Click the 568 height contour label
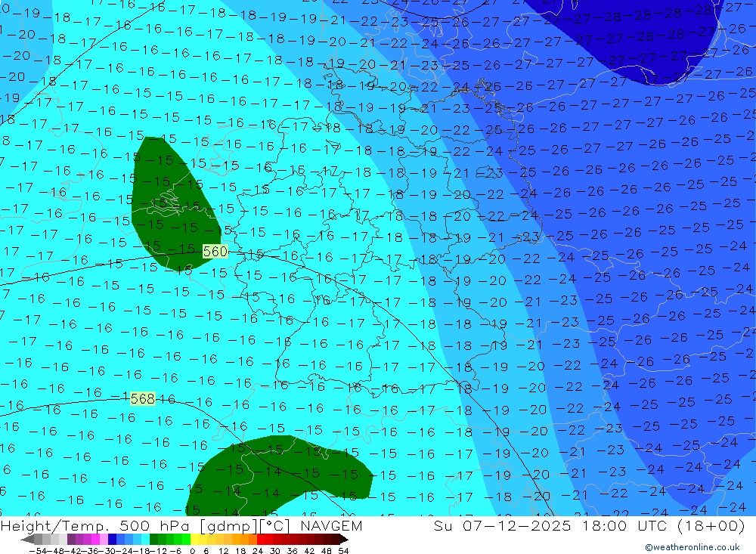The width and height of the screenshot is (756, 554). coord(143,399)
